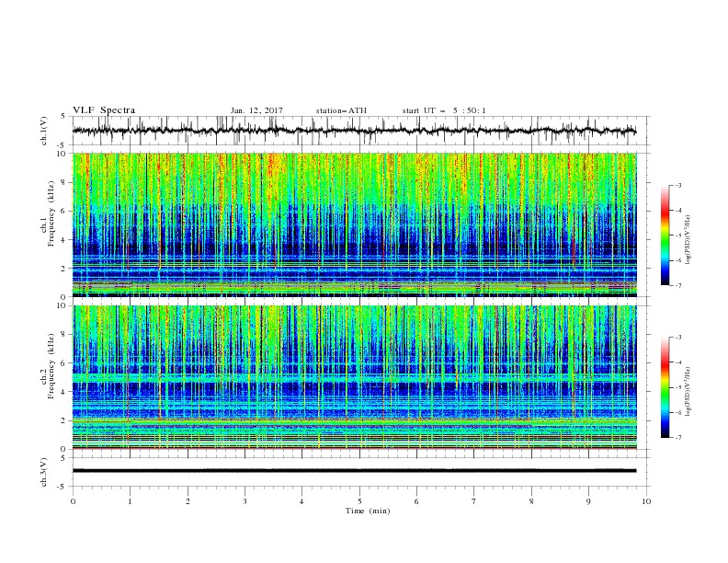The image size is (728, 563).
Task: Click the "station=ATH" header label
Action: click(341, 110)
